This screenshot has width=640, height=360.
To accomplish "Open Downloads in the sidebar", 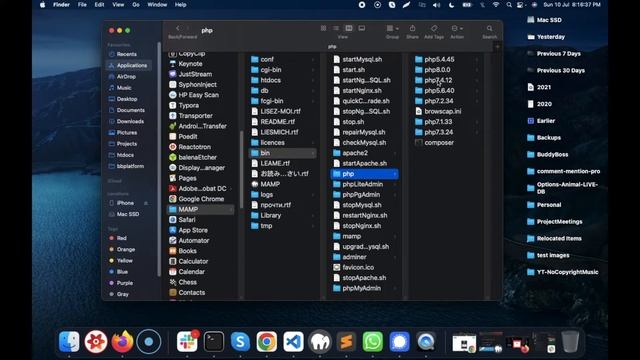I will pyautogui.click(x=130, y=121).
